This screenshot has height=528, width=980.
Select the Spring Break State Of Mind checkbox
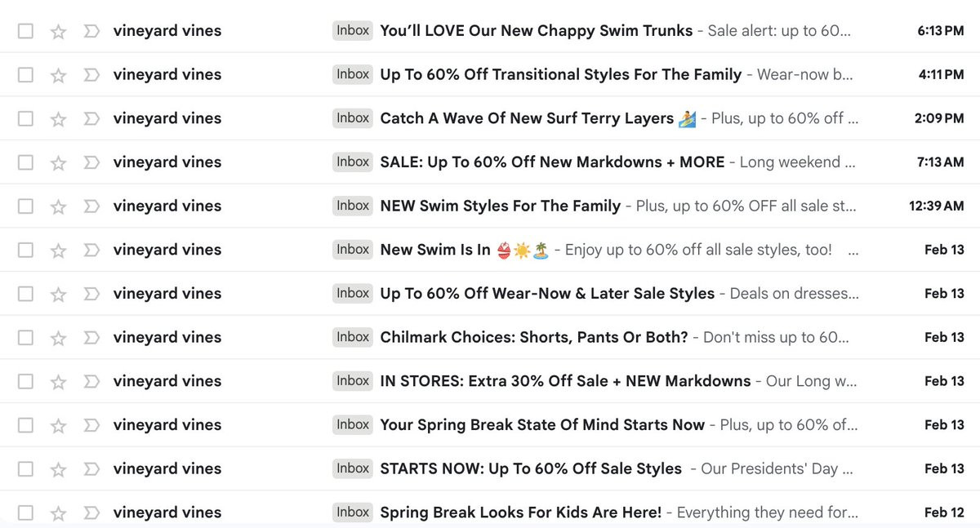pos(25,424)
